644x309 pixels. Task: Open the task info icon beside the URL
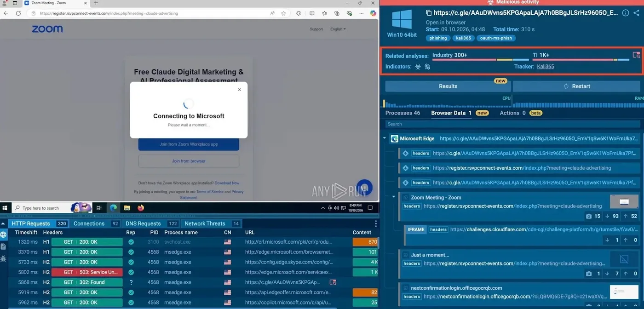pos(626,13)
